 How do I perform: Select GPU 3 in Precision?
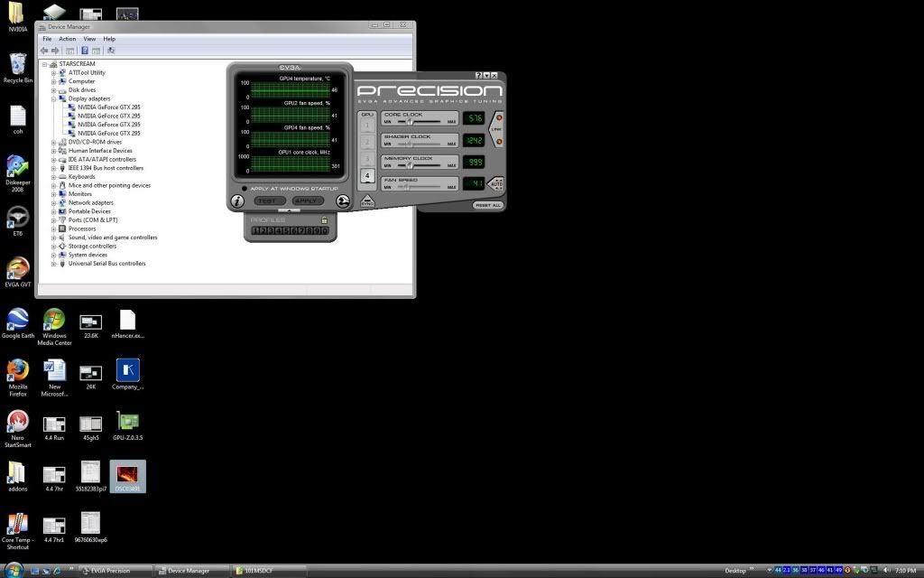tap(366, 159)
